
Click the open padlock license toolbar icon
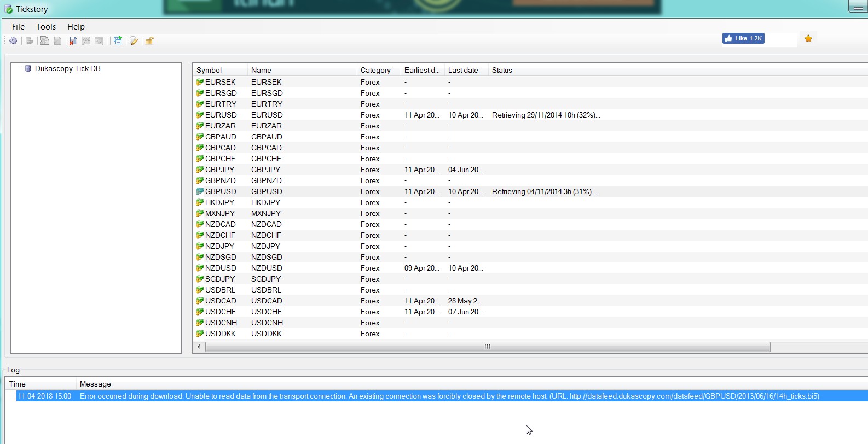[149, 40]
